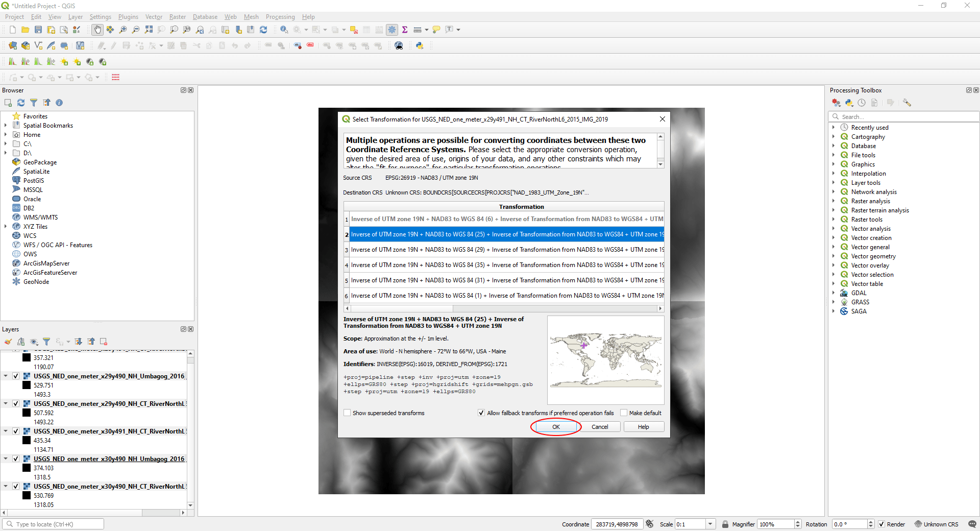Enable Show superseded transforms checkbox
The width and height of the screenshot is (980, 531).
[x=347, y=413]
